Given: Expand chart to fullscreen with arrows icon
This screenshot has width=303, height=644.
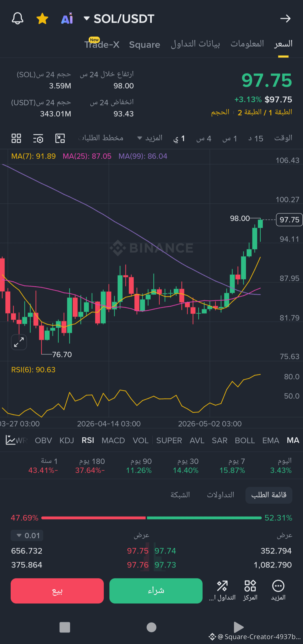Looking at the screenshot, I should (19, 342).
